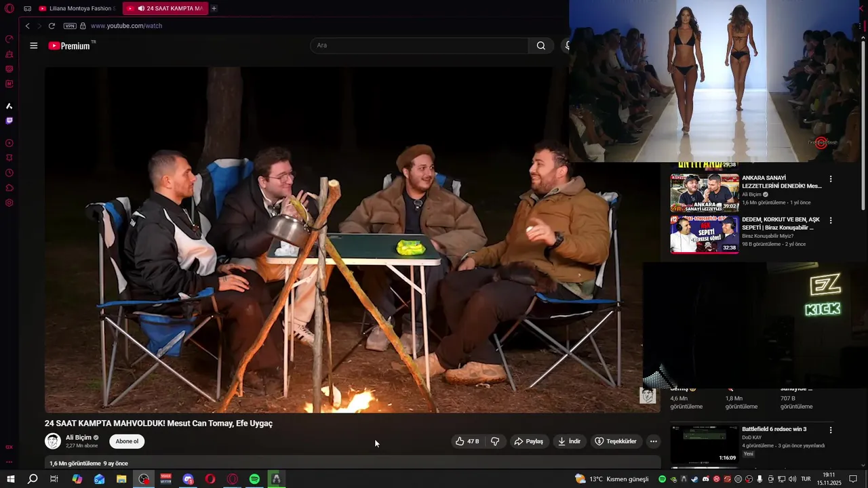Open volume control in system tray
Screen dimensions: 868x488
pos(791,479)
